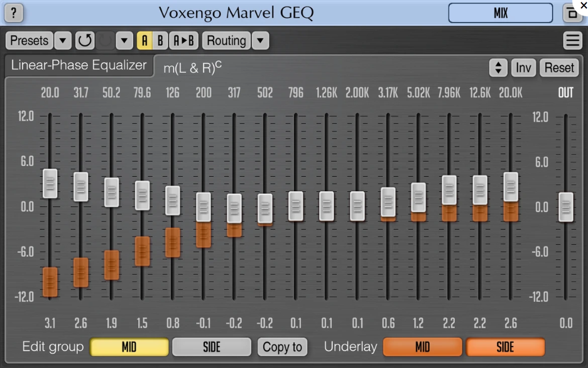Click the 126 Hz band slider handle
The width and height of the screenshot is (588, 368).
click(x=173, y=201)
